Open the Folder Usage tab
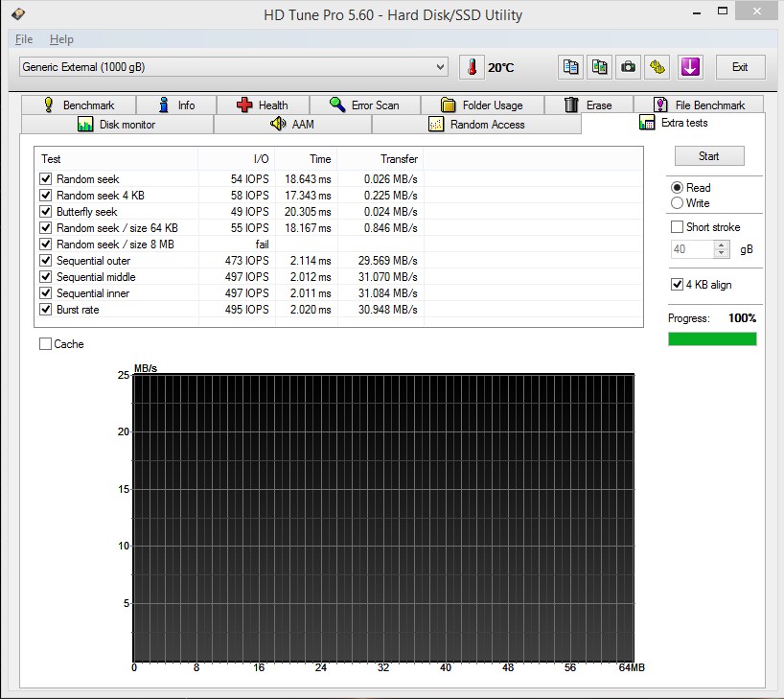 pyautogui.click(x=482, y=105)
